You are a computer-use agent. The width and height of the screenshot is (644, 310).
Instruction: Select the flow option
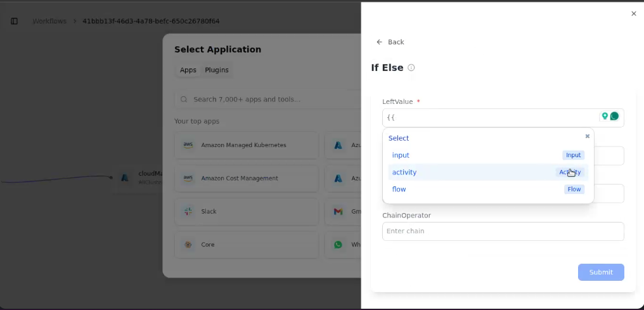pos(488,190)
